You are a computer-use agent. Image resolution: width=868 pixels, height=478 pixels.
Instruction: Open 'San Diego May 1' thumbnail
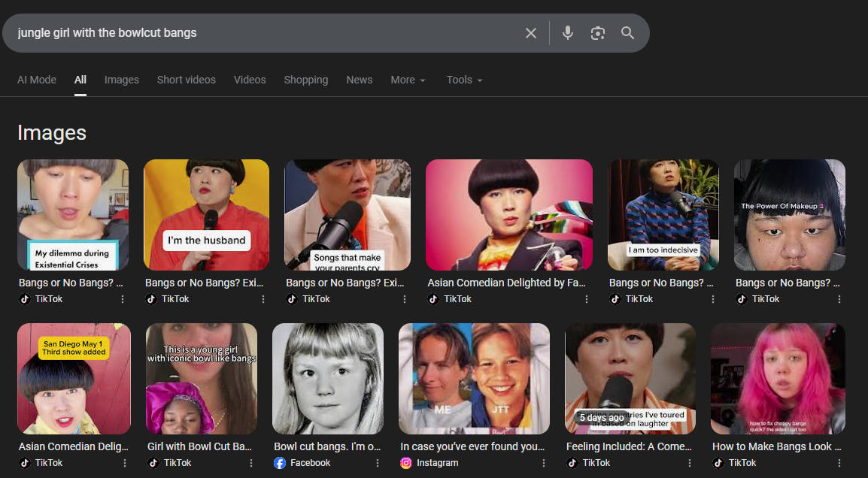(74, 379)
